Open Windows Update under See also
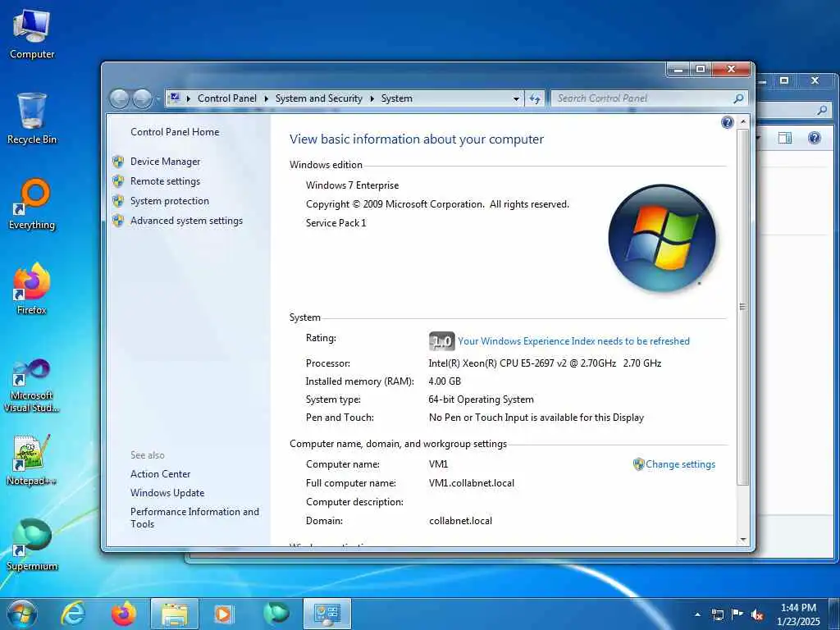The image size is (840, 630). (x=167, y=493)
